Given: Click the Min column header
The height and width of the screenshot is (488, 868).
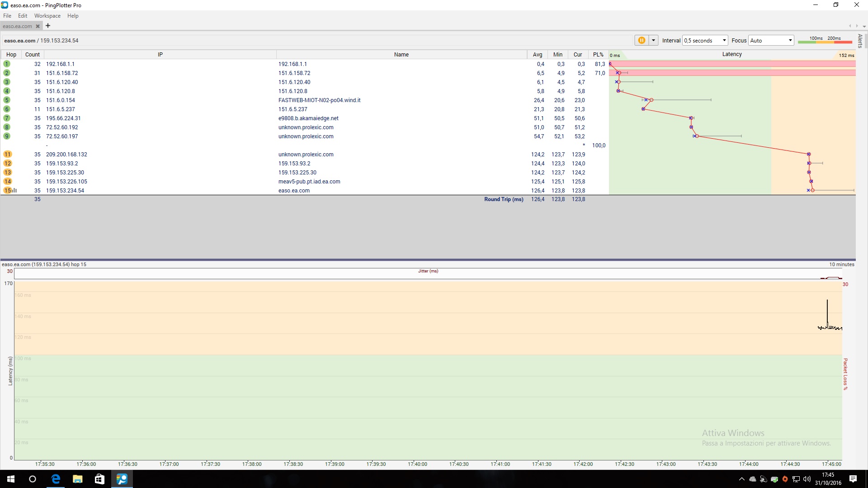Looking at the screenshot, I should pyautogui.click(x=558, y=55).
